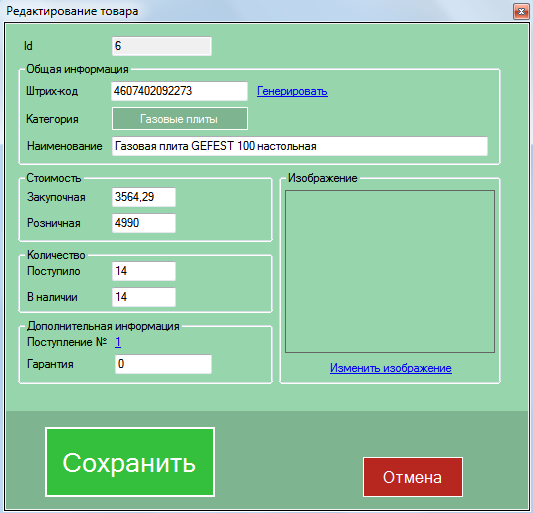Generate barcode via Генерировать link
This screenshot has width=533, height=513.
click(x=292, y=91)
